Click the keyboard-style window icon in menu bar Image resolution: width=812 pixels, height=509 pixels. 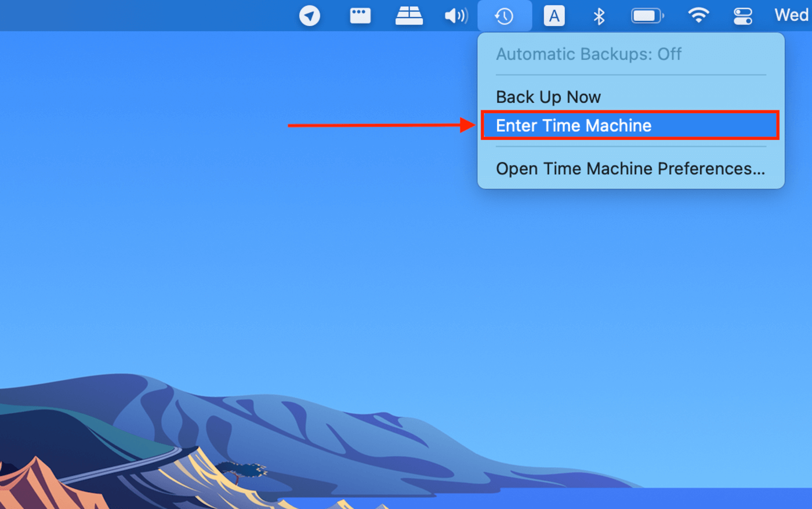coord(360,16)
